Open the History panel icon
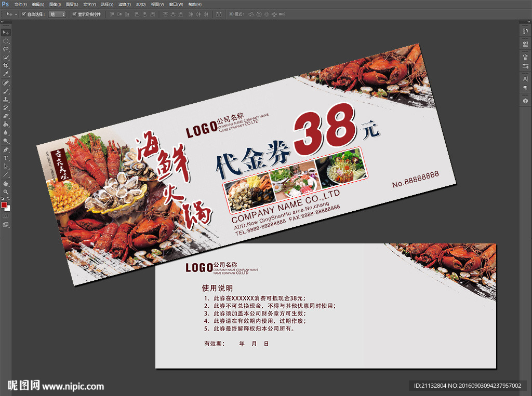Screen dimensions: 532x396 [525, 31]
